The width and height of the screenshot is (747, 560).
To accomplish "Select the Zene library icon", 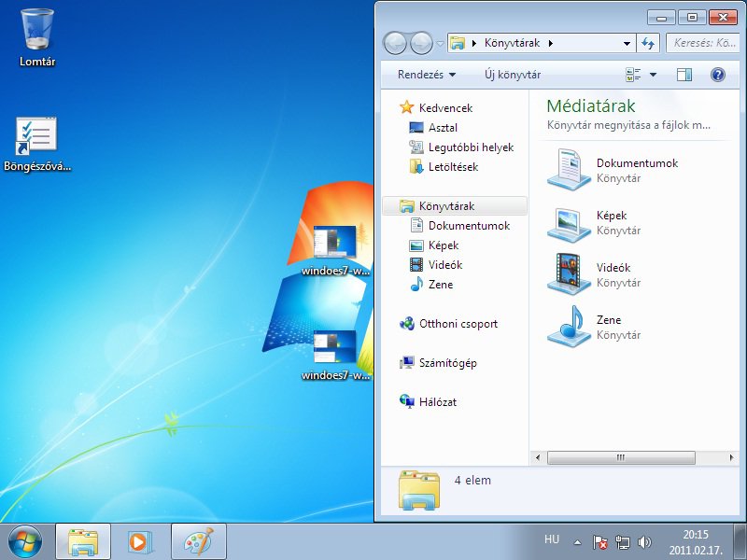I will [x=570, y=327].
